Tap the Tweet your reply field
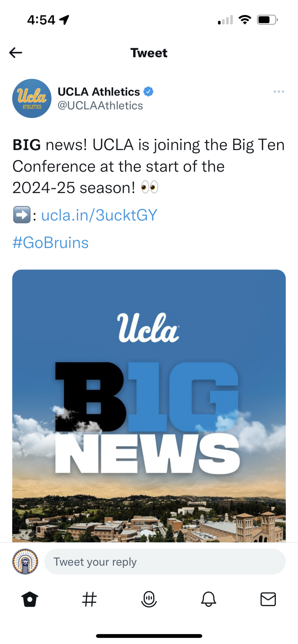The image size is (298, 644). click(x=165, y=562)
